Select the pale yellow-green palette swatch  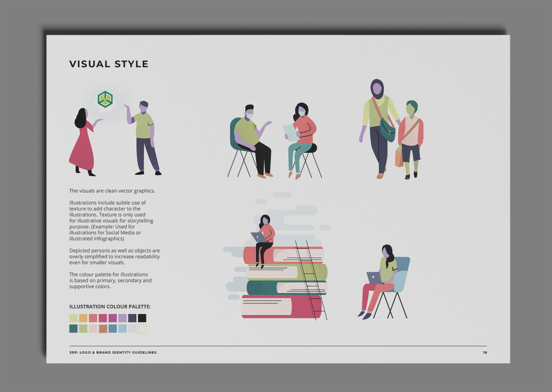[x=73, y=318]
